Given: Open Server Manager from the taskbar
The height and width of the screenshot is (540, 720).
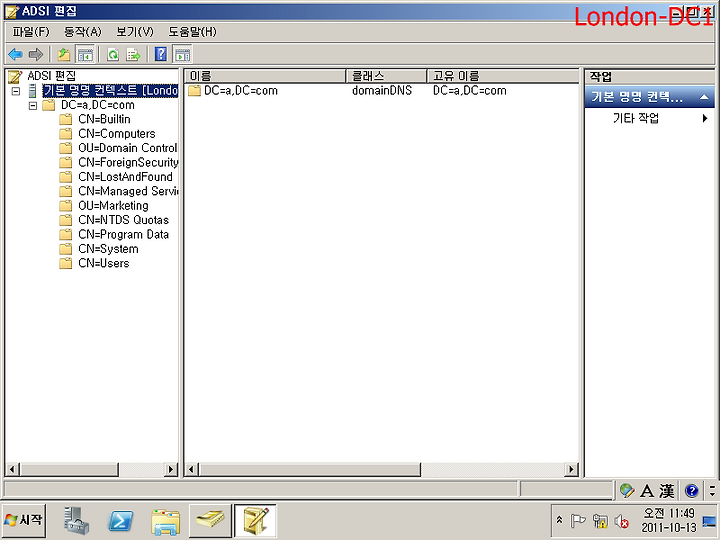Looking at the screenshot, I should [x=76, y=521].
